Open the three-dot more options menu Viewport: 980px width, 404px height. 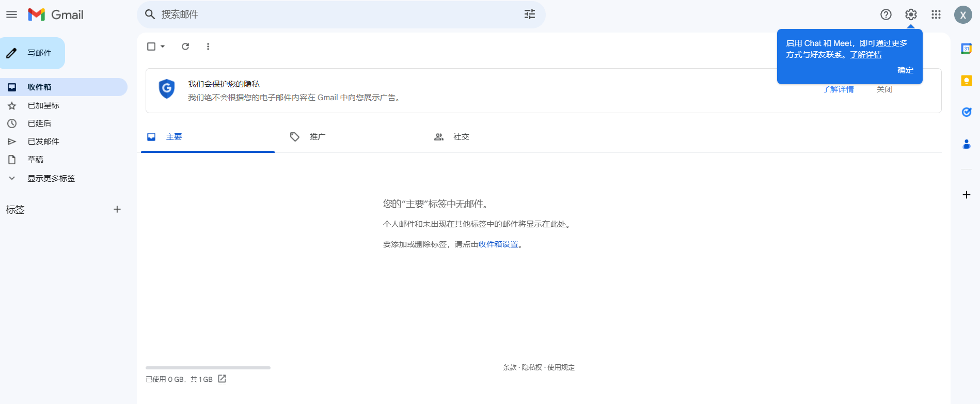208,46
